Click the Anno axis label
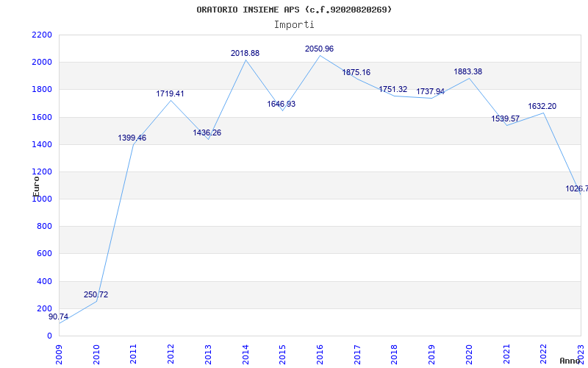This screenshot has width=588, height=368. click(x=570, y=361)
